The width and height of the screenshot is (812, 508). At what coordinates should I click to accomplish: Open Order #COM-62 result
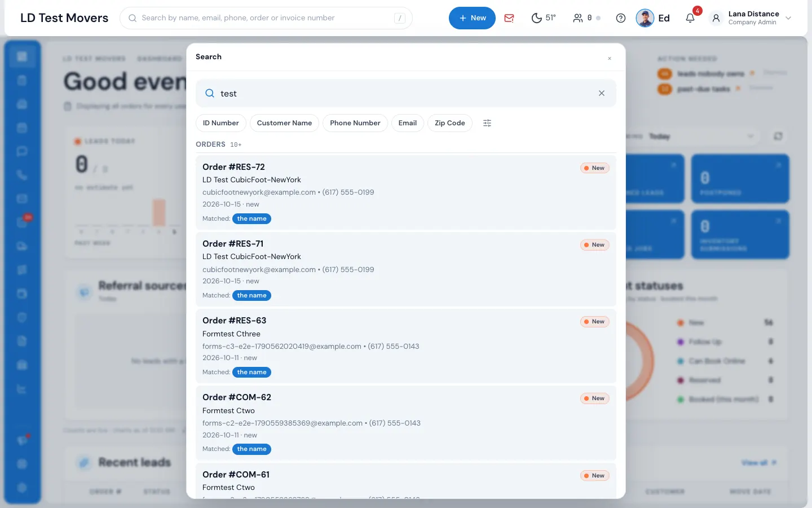(406, 423)
